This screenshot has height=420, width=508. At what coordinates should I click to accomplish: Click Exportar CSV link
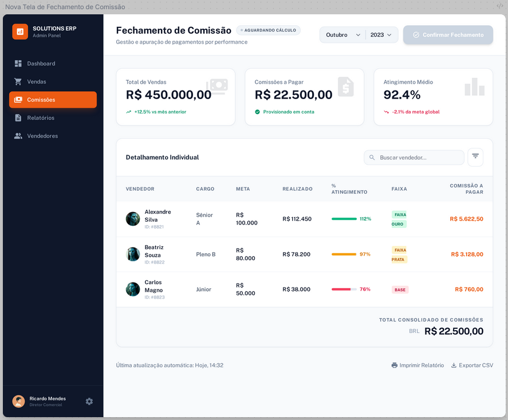click(x=472, y=365)
